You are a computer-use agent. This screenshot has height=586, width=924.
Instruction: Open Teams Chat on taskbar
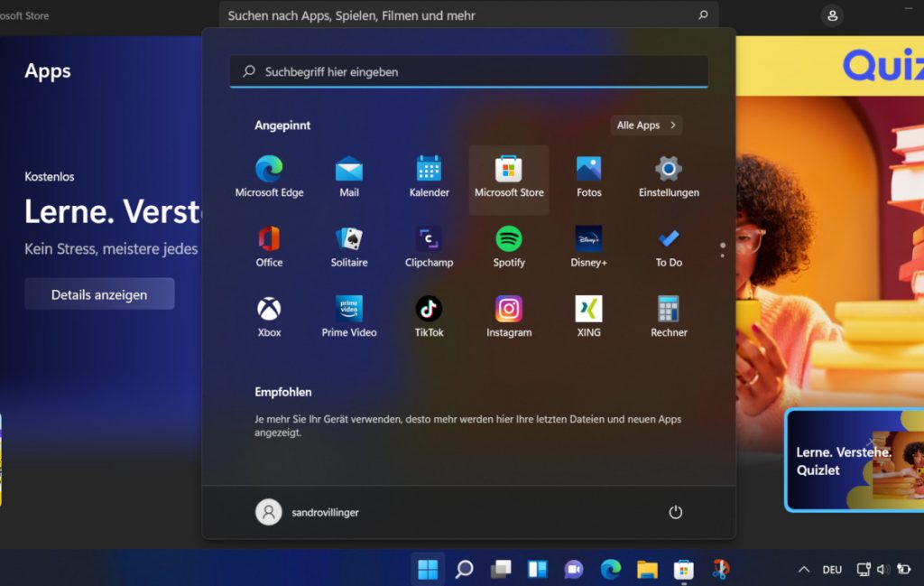574,569
